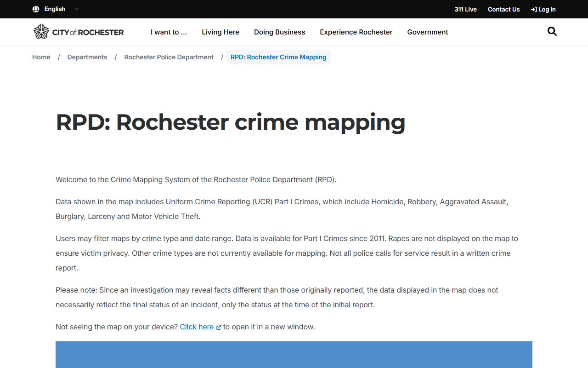
Task: Open the Doing Business menu
Action: coord(279,32)
